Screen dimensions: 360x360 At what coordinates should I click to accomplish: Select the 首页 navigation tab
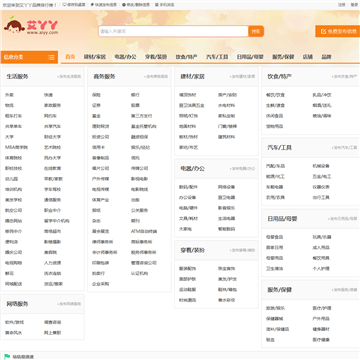click(x=70, y=57)
